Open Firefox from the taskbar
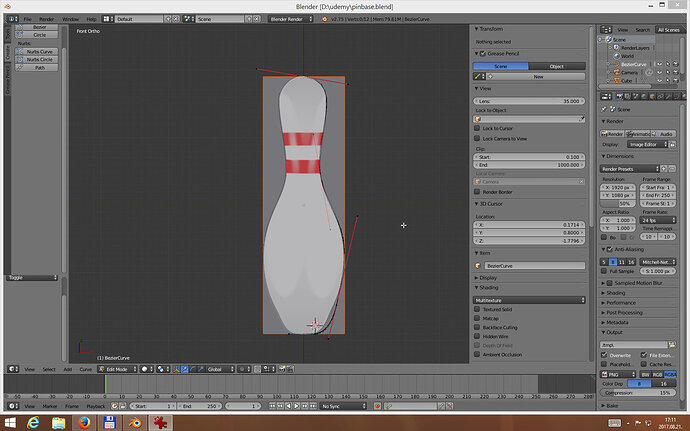This screenshot has height=431, width=690. (x=84, y=423)
